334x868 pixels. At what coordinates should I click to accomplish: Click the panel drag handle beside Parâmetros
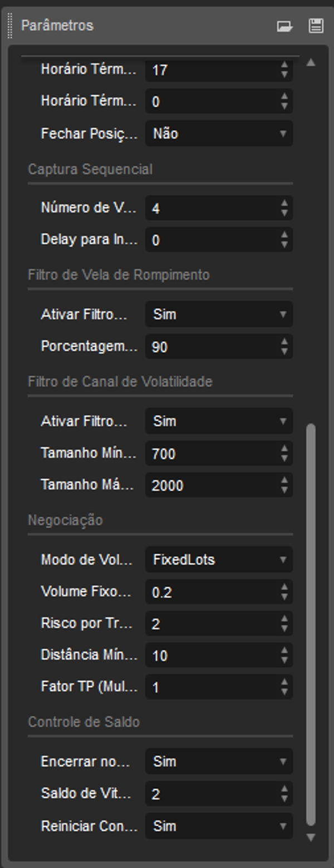coord(10,26)
